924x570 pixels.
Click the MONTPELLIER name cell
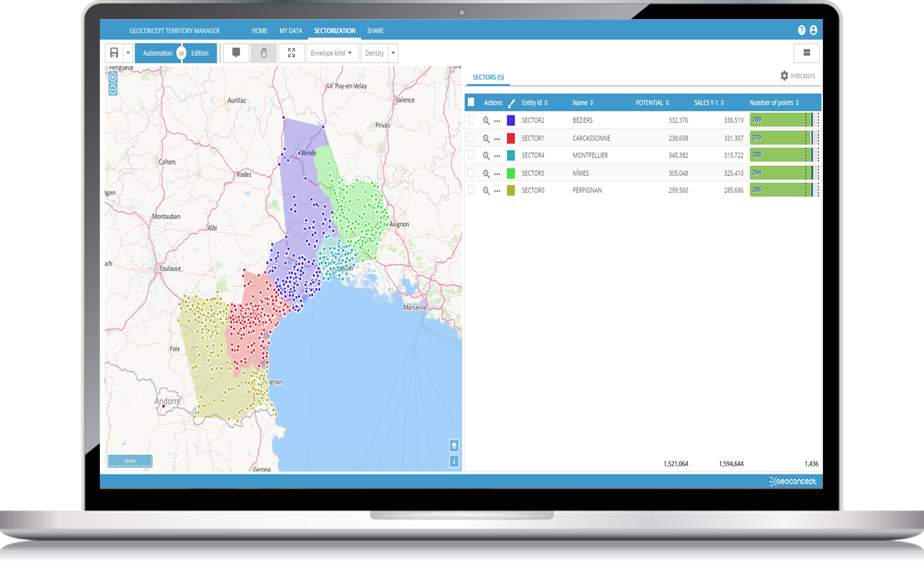590,155
